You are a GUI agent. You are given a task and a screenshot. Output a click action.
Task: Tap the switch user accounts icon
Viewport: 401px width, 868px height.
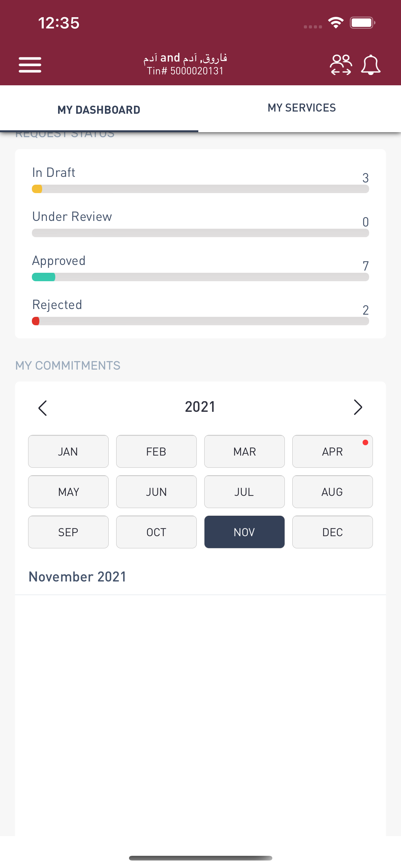click(x=341, y=65)
